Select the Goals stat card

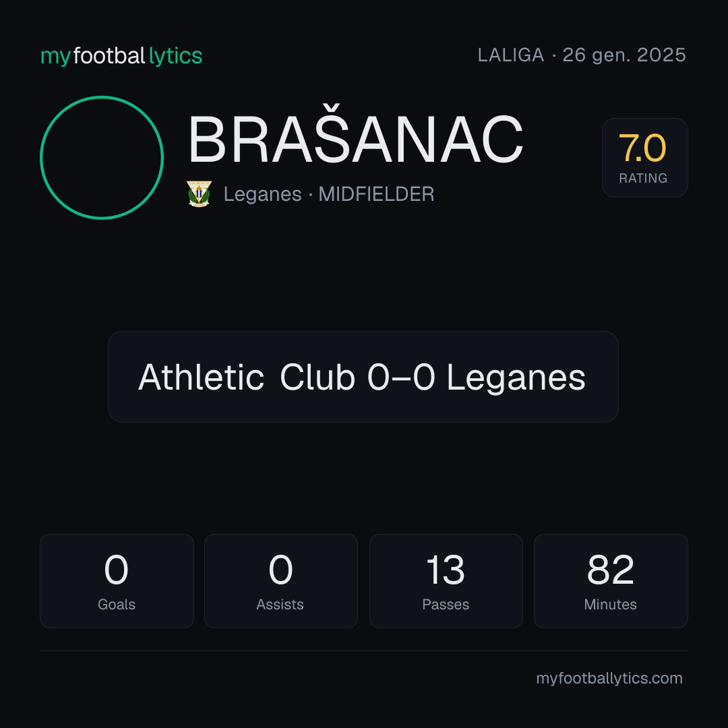(117, 581)
